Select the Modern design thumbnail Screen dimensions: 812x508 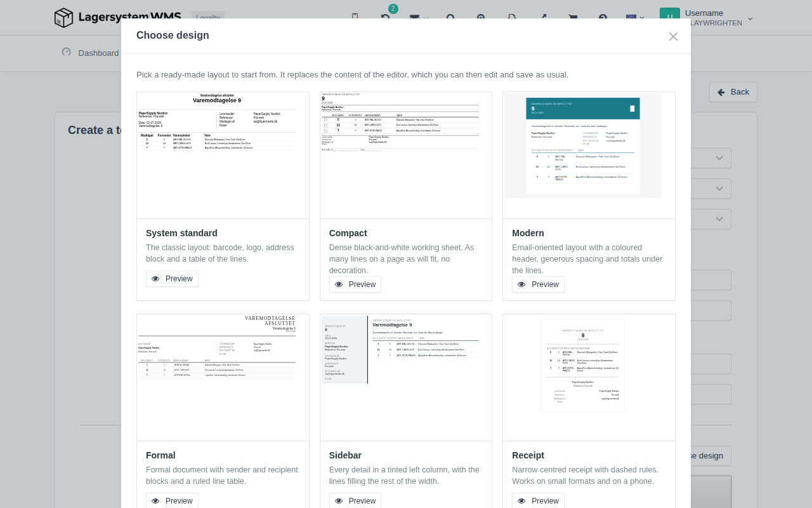coord(589,156)
